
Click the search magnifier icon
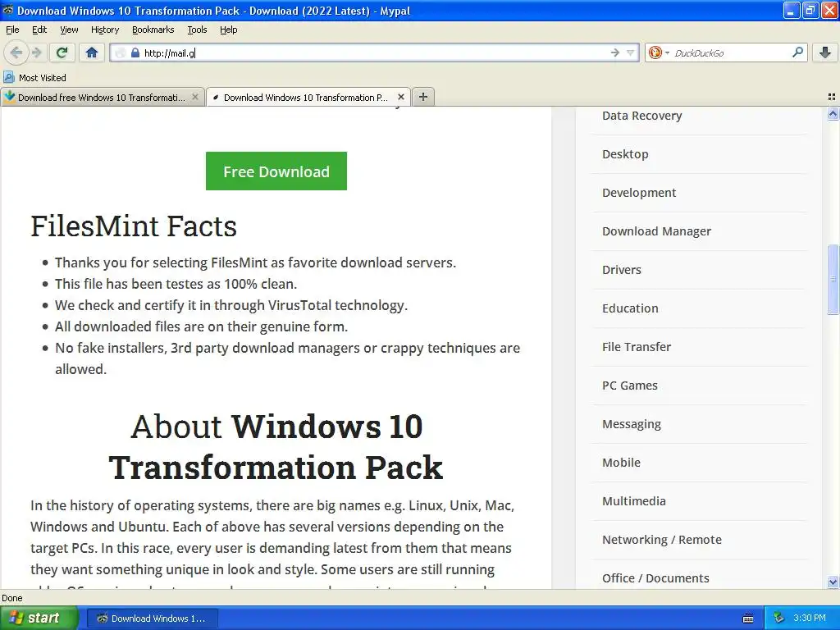(x=797, y=52)
